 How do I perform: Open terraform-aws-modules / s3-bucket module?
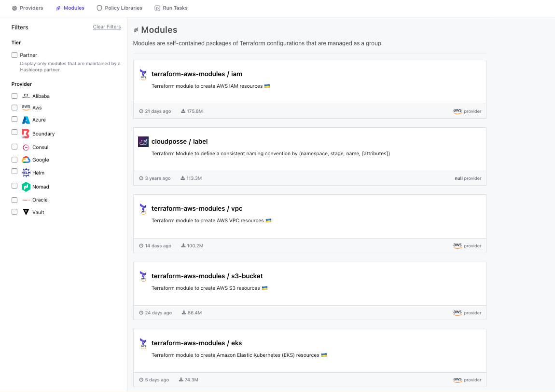tap(207, 276)
